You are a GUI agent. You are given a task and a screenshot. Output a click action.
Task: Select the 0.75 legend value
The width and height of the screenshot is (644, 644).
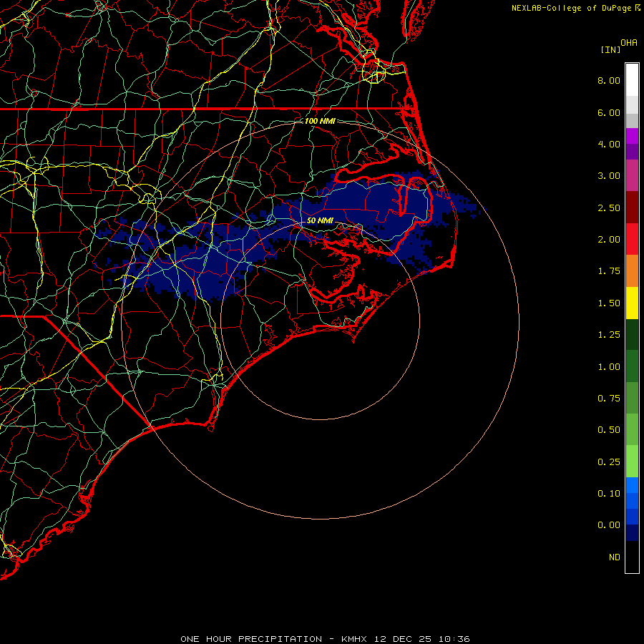click(x=609, y=399)
